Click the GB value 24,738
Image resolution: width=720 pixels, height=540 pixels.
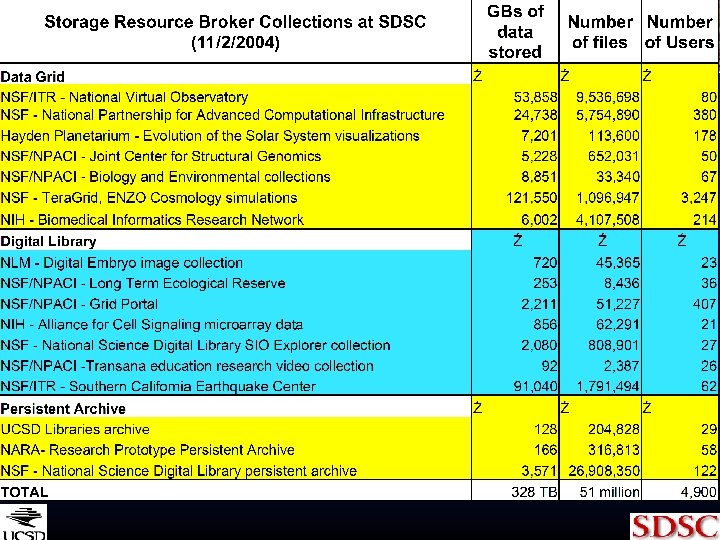coord(535,115)
